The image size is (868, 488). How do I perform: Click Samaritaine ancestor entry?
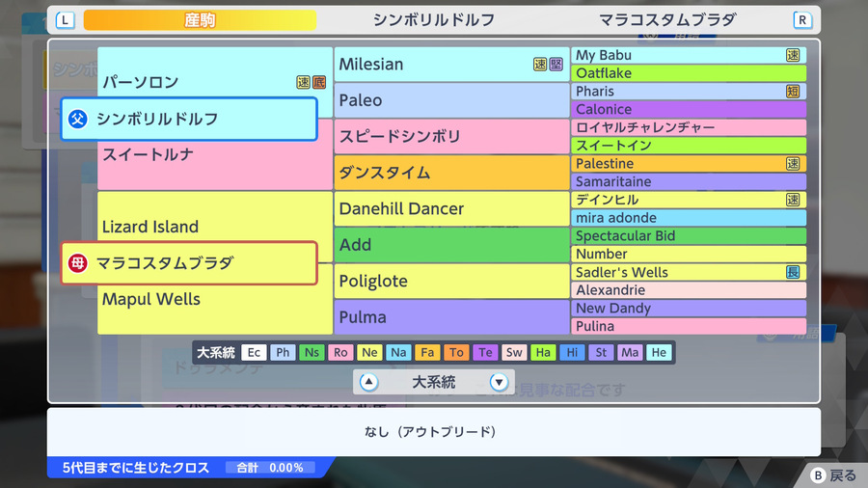point(689,181)
